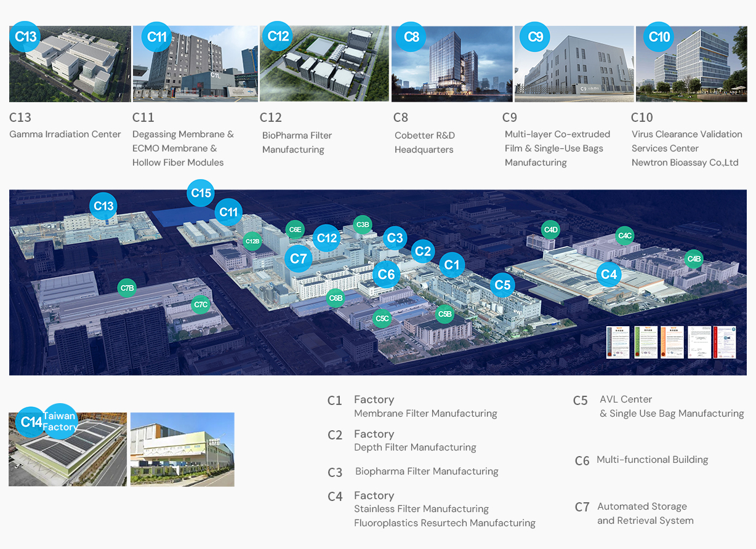Image resolution: width=756 pixels, height=549 pixels.
Task: Click the first certificate image on the map
Action: point(617,342)
